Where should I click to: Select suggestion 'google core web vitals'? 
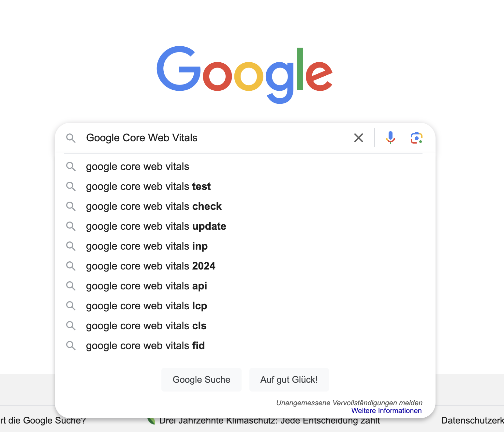(x=245, y=166)
